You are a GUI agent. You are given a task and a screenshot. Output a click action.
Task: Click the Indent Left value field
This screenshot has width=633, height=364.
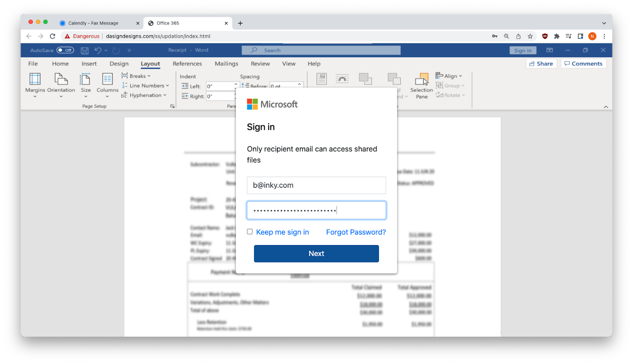[x=220, y=86]
